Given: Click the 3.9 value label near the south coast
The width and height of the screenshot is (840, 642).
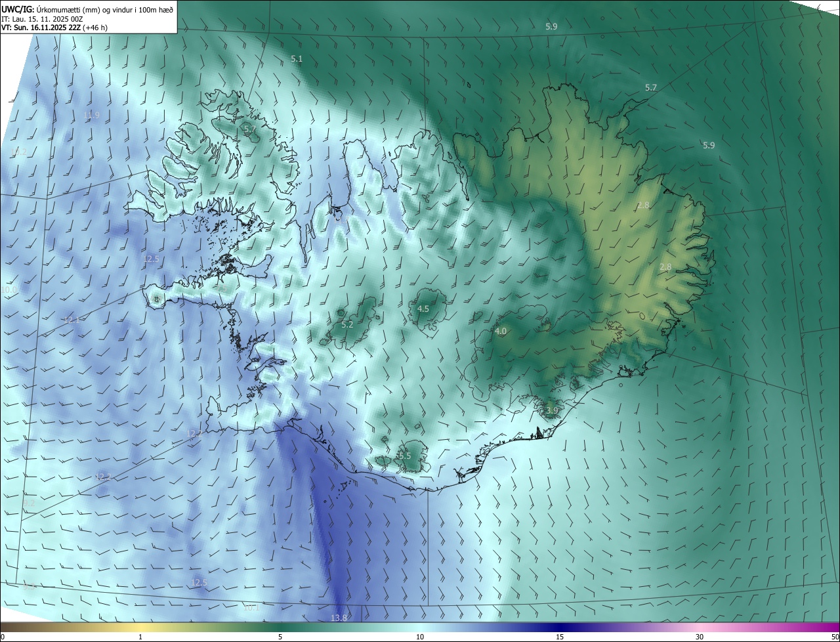Looking at the screenshot, I should (x=552, y=411).
